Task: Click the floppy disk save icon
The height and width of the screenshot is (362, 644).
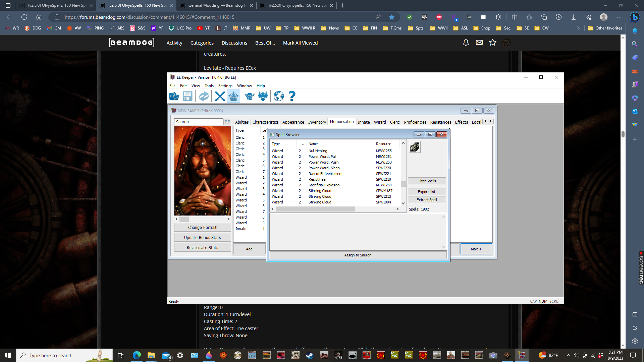Action: coord(187,96)
